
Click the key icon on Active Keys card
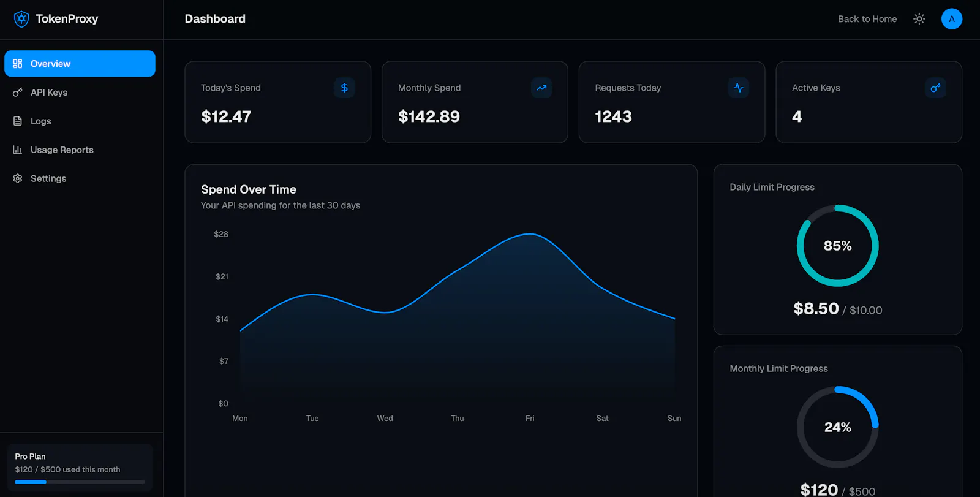935,88
